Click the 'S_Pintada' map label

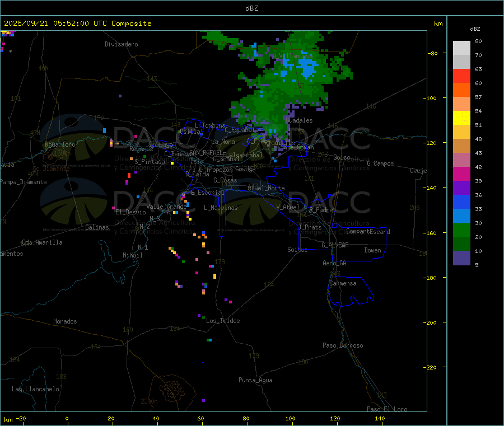click(150, 162)
